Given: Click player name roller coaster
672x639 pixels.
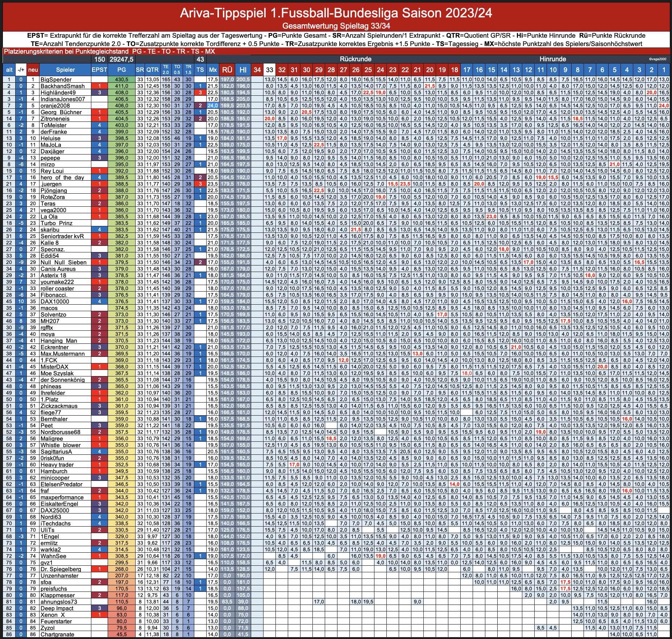Looking at the screenshot, I should point(57,288).
